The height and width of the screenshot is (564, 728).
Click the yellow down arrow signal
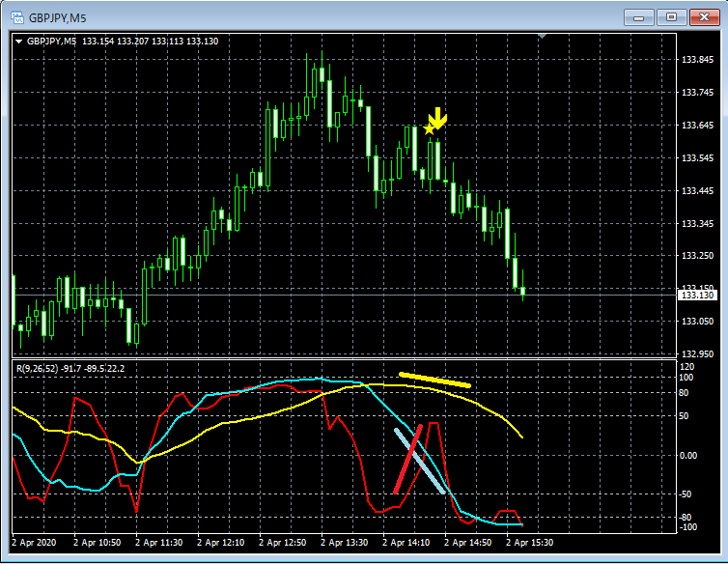(x=437, y=119)
